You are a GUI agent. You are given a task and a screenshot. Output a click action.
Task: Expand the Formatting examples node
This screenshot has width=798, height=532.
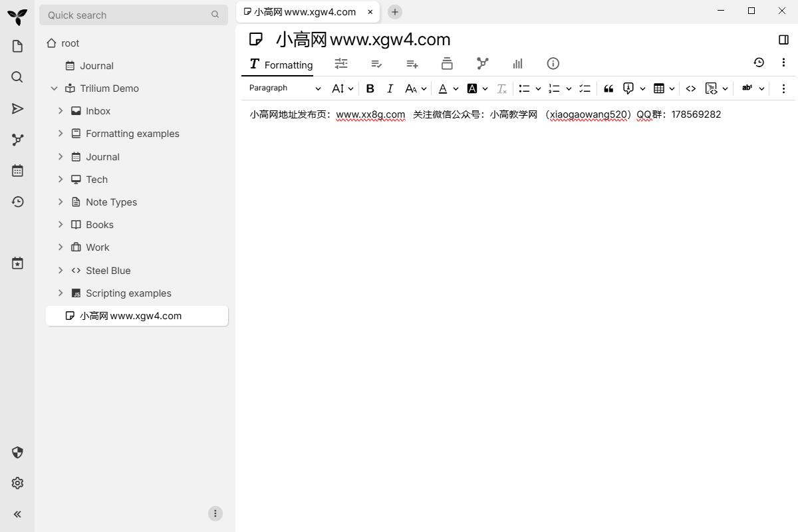tap(61, 134)
